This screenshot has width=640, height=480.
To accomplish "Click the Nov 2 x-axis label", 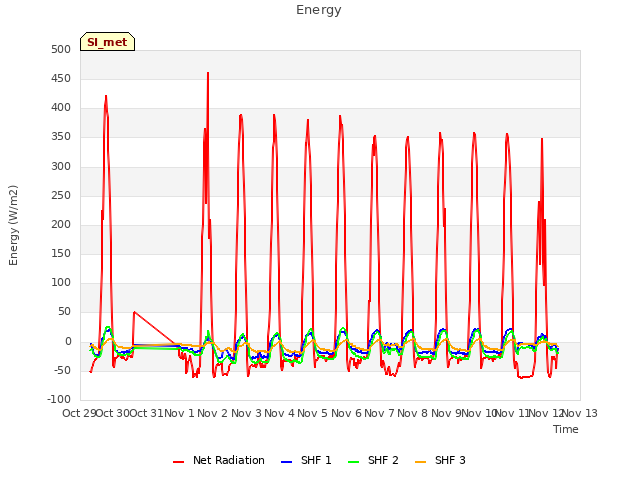I will tap(212, 413).
